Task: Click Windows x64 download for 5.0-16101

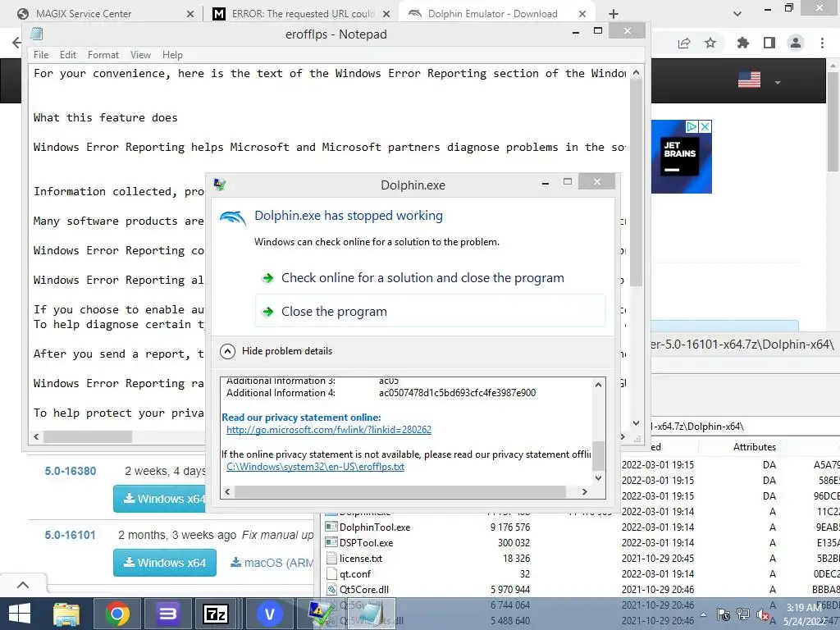Action: pyautogui.click(x=164, y=563)
